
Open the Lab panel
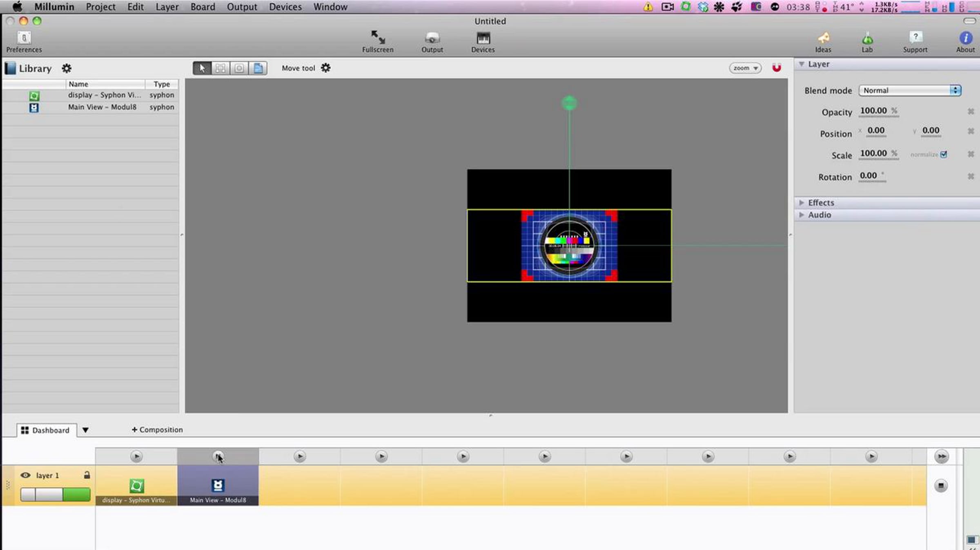pyautogui.click(x=867, y=42)
